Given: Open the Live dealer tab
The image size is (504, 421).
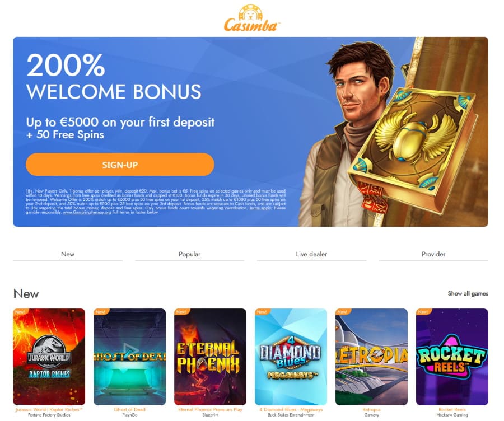Looking at the screenshot, I should (311, 254).
